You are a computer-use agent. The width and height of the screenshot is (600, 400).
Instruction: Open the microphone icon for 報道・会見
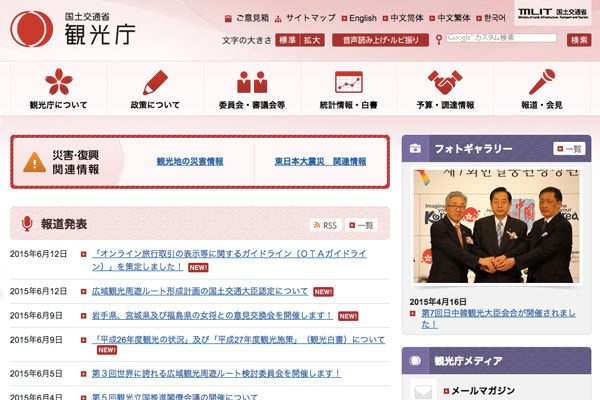[542, 82]
